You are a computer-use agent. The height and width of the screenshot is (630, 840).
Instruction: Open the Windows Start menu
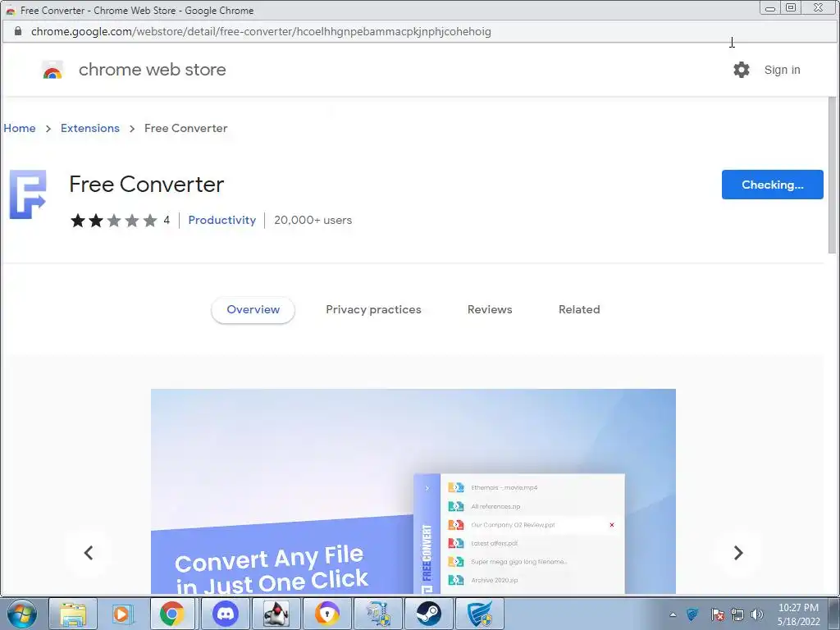(22, 614)
